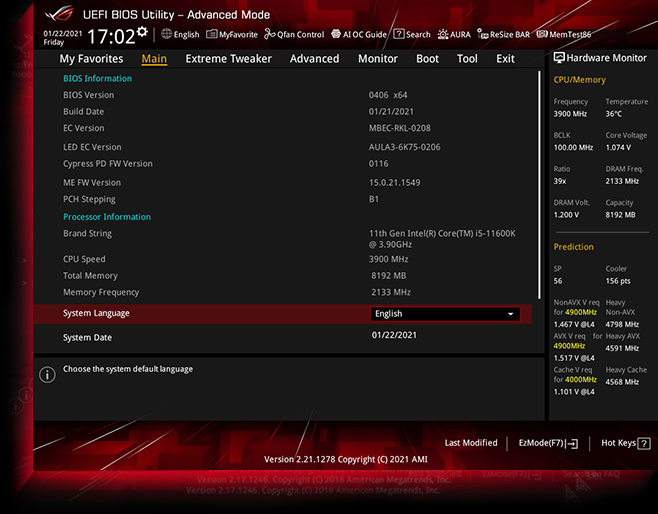Click the Hardware Monitor screen icon
This screenshot has height=514, width=658.
tap(559, 58)
